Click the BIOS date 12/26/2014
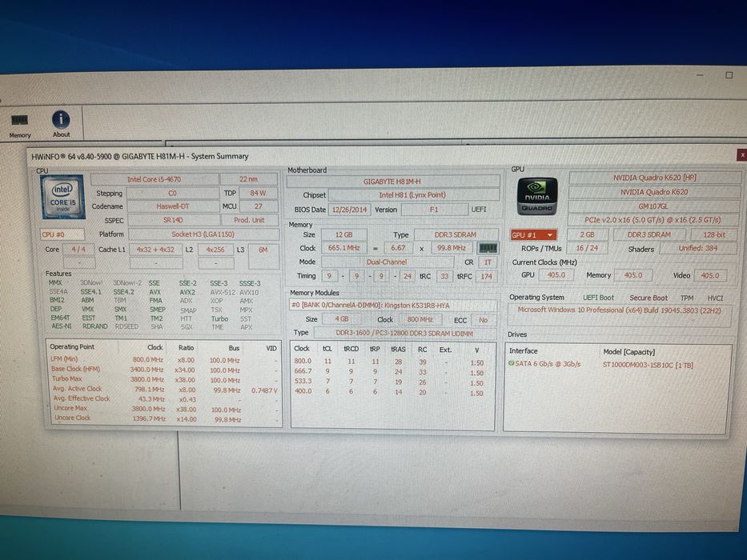This screenshot has width=747, height=560. tap(349, 210)
